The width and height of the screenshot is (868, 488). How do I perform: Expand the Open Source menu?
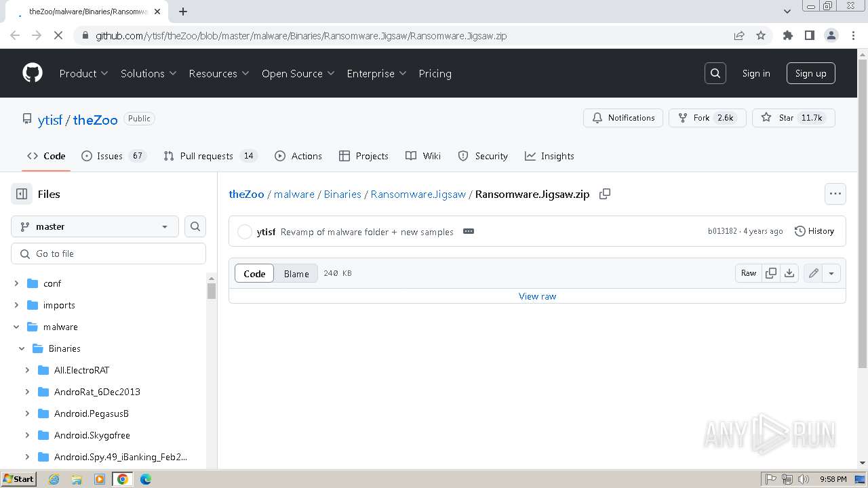[298, 73]
